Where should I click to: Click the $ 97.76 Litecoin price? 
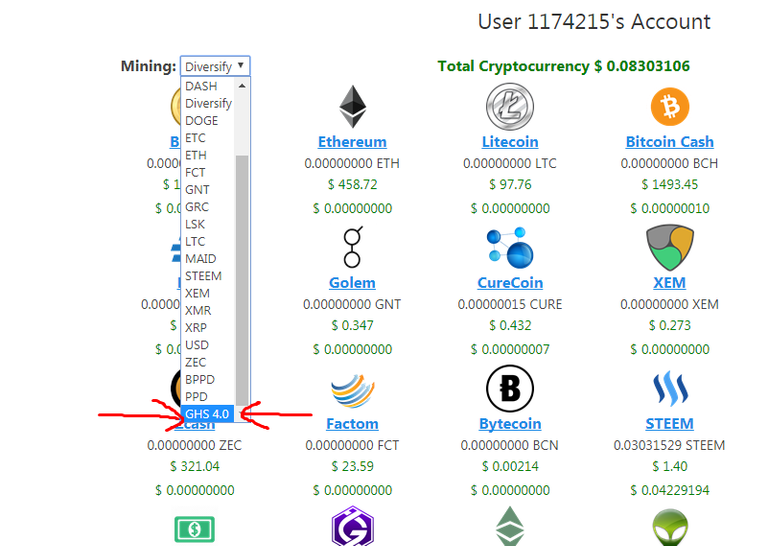(x=510, y=185)
